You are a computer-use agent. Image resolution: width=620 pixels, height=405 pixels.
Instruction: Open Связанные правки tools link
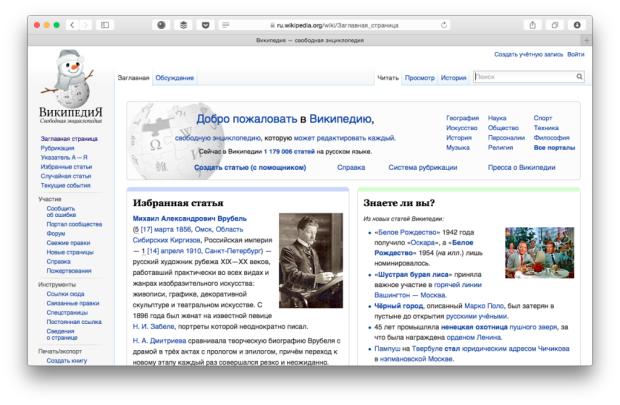pos(73,303)
